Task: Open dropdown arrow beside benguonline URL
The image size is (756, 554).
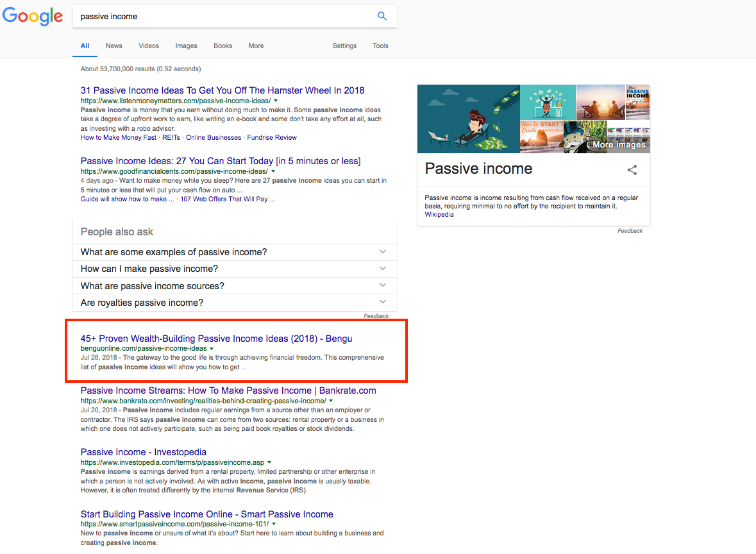Action: [212, 349]
